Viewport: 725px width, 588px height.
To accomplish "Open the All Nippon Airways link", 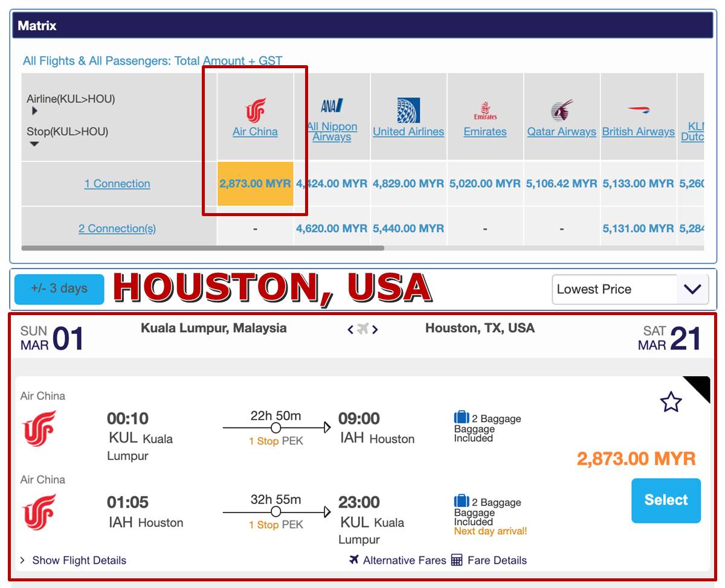I will [x=332, y=132].
